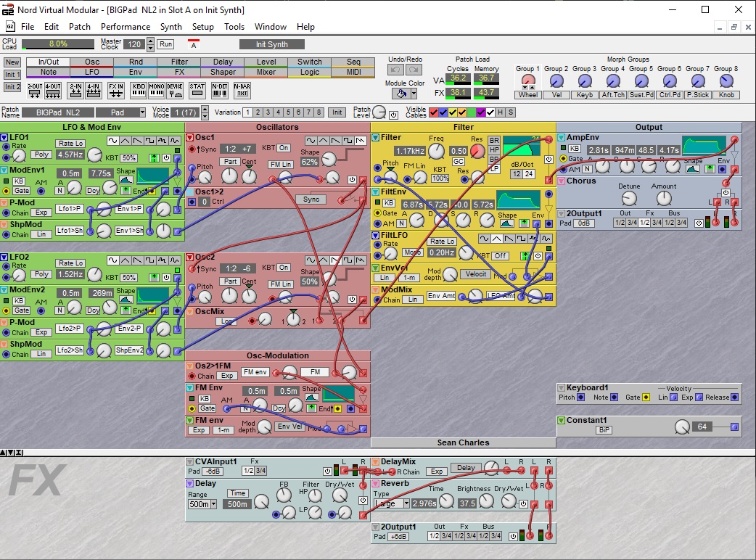Click the Redo arrow button
Screen dimensions: 756x560
click(x=414, y=70)
